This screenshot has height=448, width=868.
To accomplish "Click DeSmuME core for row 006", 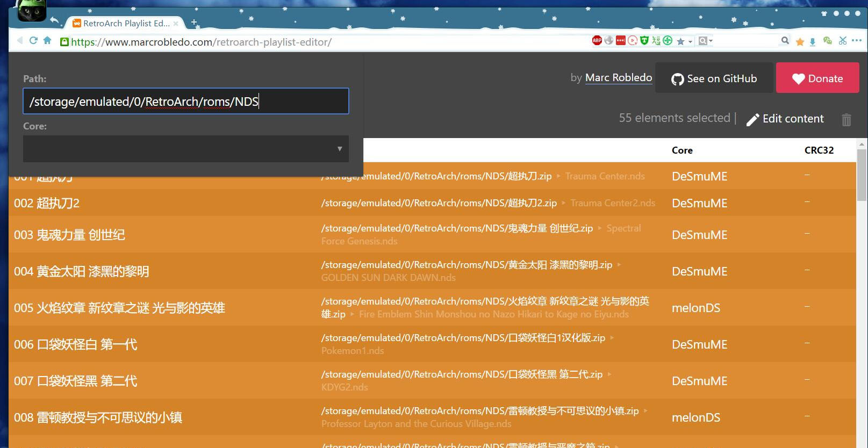I will 699,344.
